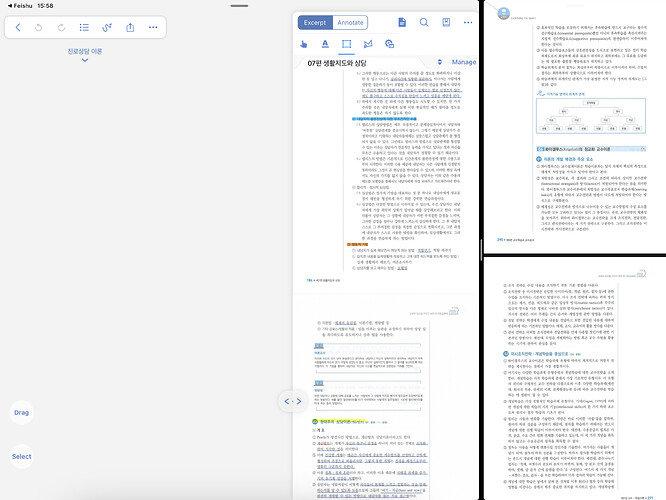Open the outline list view icon

click(84, 28)
